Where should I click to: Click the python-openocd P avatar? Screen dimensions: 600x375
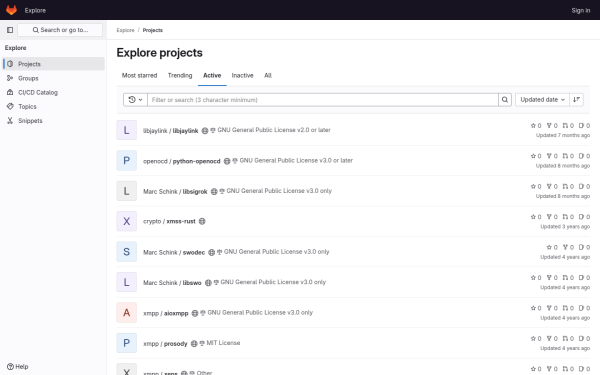(127, 161)
